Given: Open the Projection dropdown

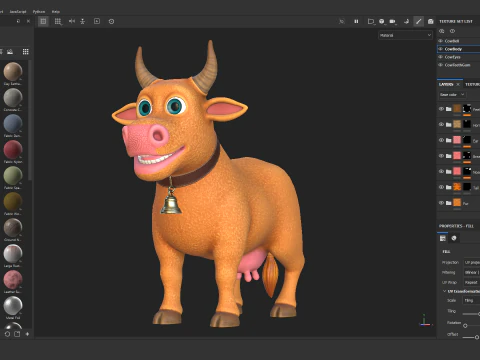Looking at the screenshot, I should (x=472, y=263).
